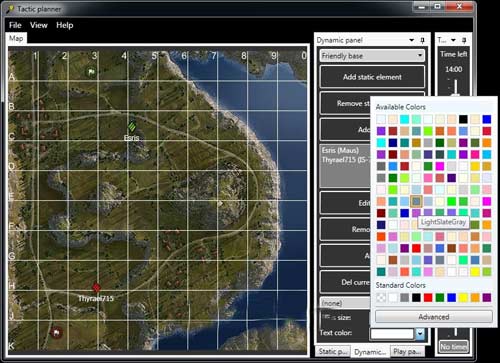The width and height of the screenshot is (500, 363).
Task: Select the Dynamic panel bottom tab
Action: click(370, 352)
